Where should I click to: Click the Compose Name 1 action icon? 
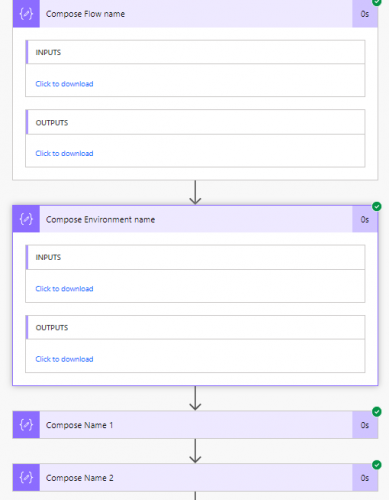click(x=26, y=425)
